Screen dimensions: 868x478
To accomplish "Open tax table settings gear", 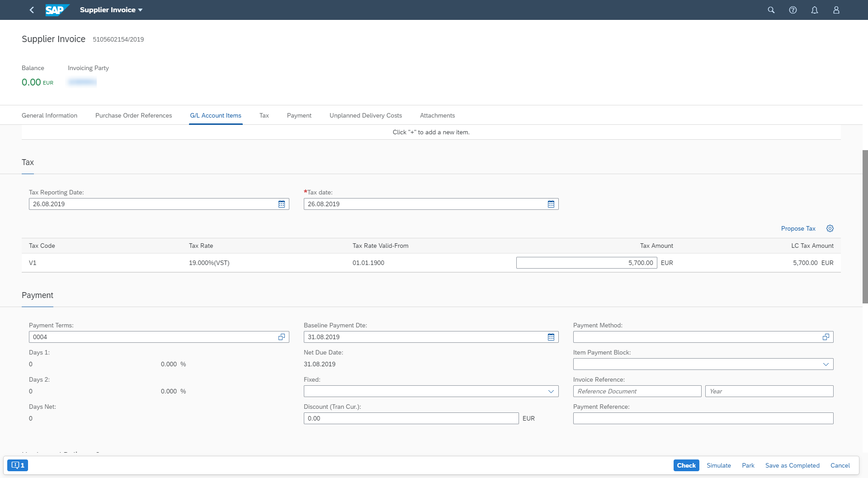I will (x=830, y=228).
